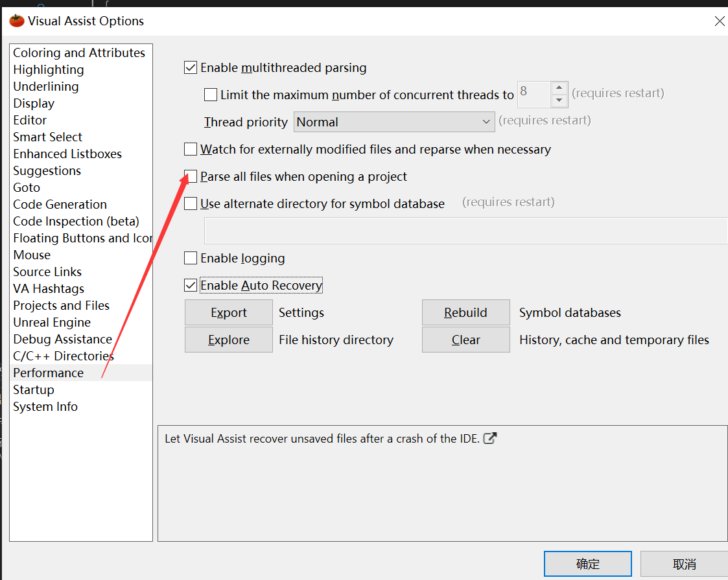Uncheck Enable Auto Recovery
Image resolution: width=728 pixels, height=580 pixels.
point(191,285)
